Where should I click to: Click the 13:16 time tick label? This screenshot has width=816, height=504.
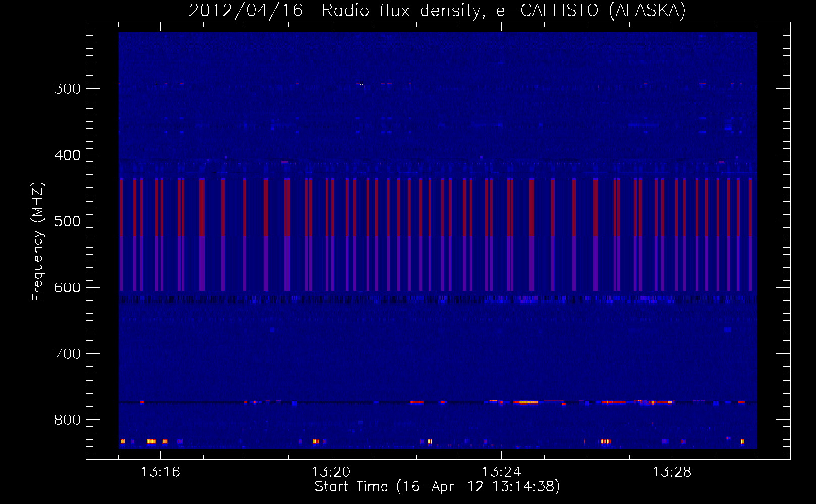click(160, 472)
